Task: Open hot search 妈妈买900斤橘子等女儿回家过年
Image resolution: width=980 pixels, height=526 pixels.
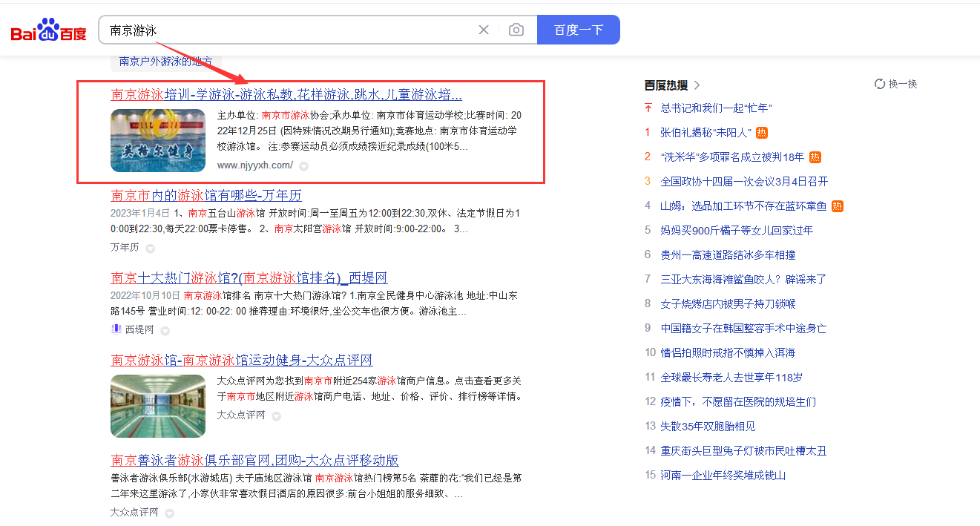Action: pos(737,231)
